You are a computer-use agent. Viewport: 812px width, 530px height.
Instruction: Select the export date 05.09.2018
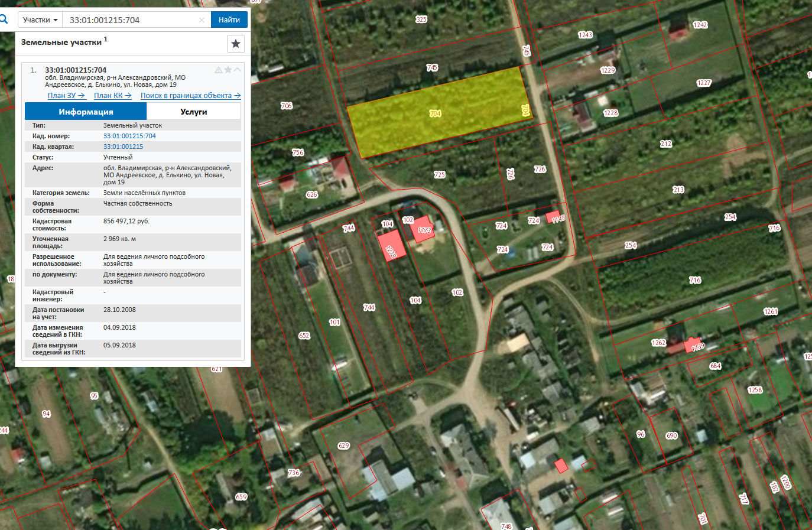pos(119,345)
